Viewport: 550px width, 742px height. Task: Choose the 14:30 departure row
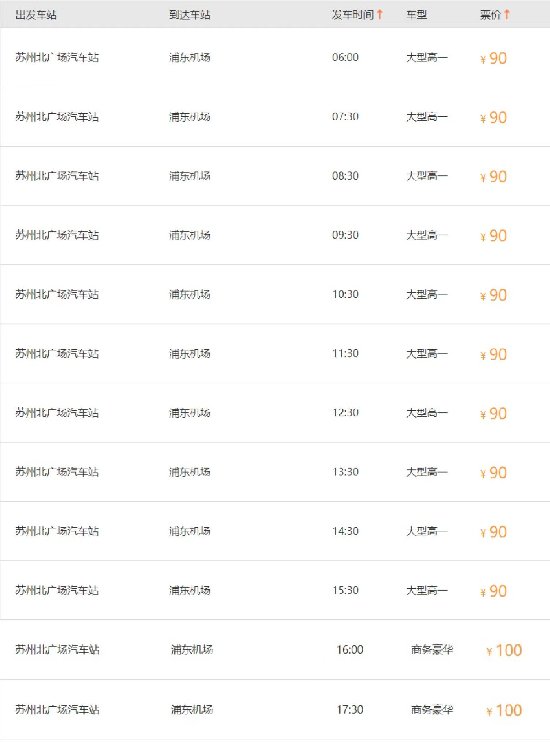(x=275, y=531)
